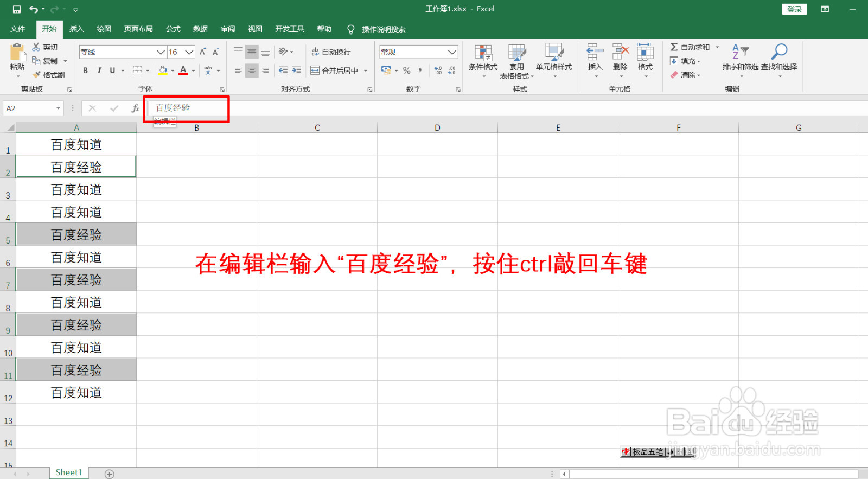The image size is (868, 479).
Task: Click Merge and Center (合并后居中)
Action: tap(334, 71)
